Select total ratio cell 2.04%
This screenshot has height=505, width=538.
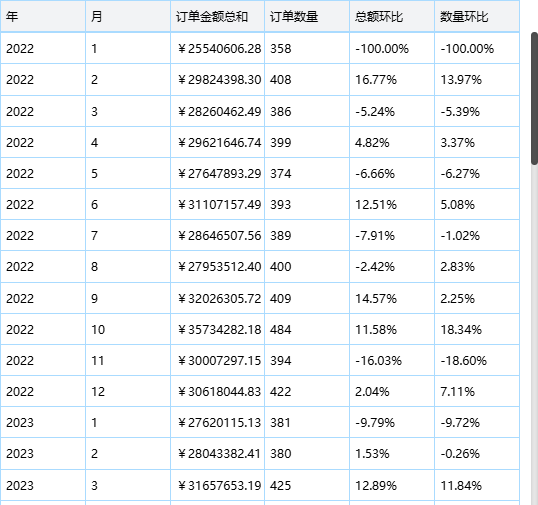click(392, 391)
